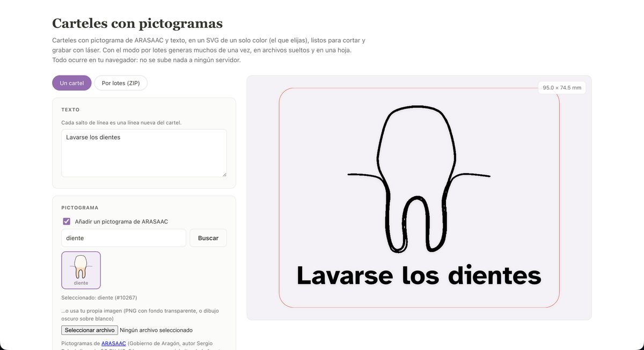Click the sign text area 'Lavarse los dientes'
The width and height of the screenshot is (644, 350).
click(144, 153)
